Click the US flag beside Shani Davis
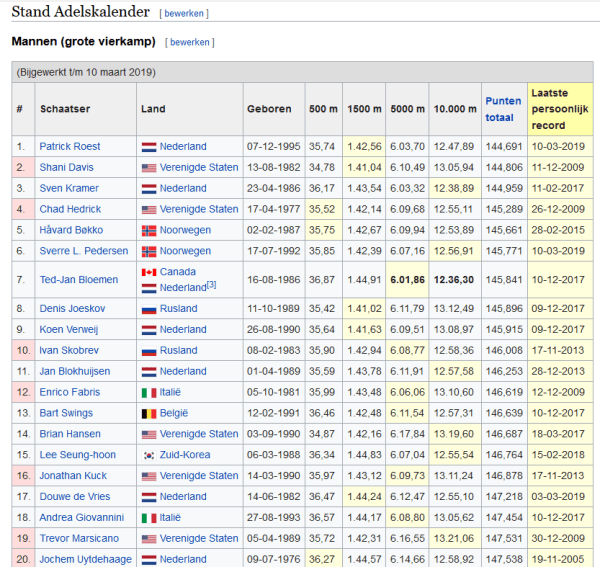The image size is (600, 567). point(148,168)
